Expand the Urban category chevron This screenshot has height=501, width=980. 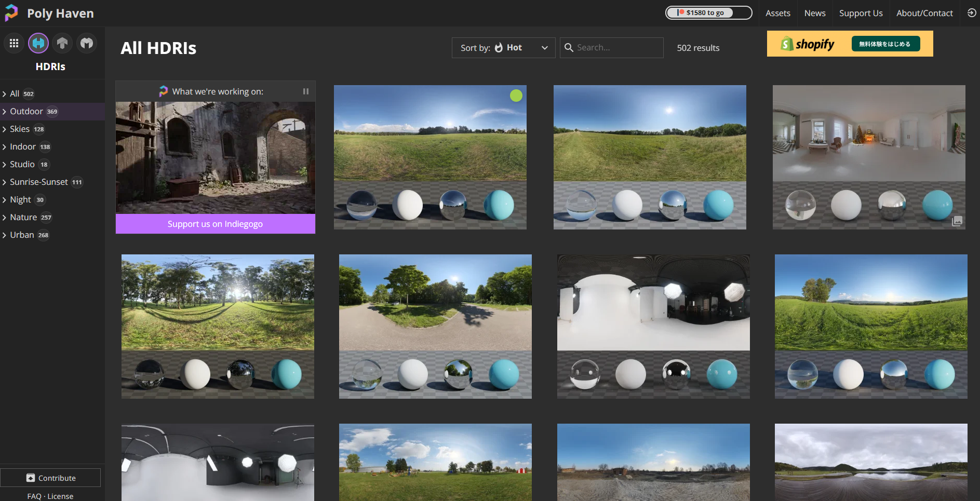click(4, 235)
